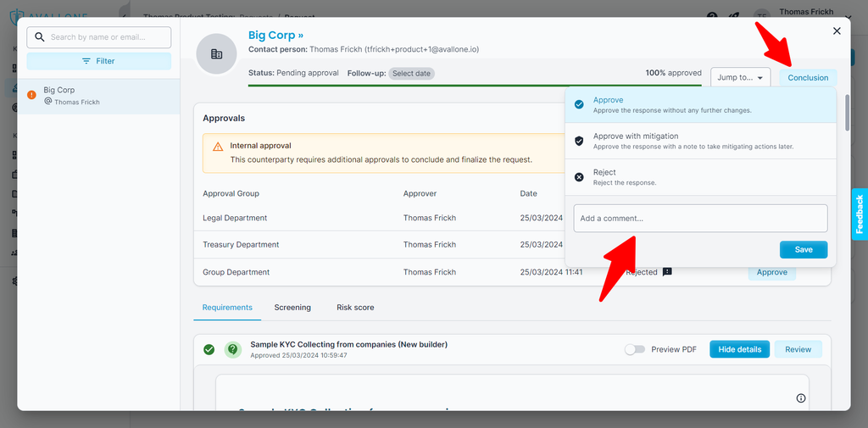Click the check circle icon beside Approve
Viewport: 868px width, 428px height.
point(579,104)
